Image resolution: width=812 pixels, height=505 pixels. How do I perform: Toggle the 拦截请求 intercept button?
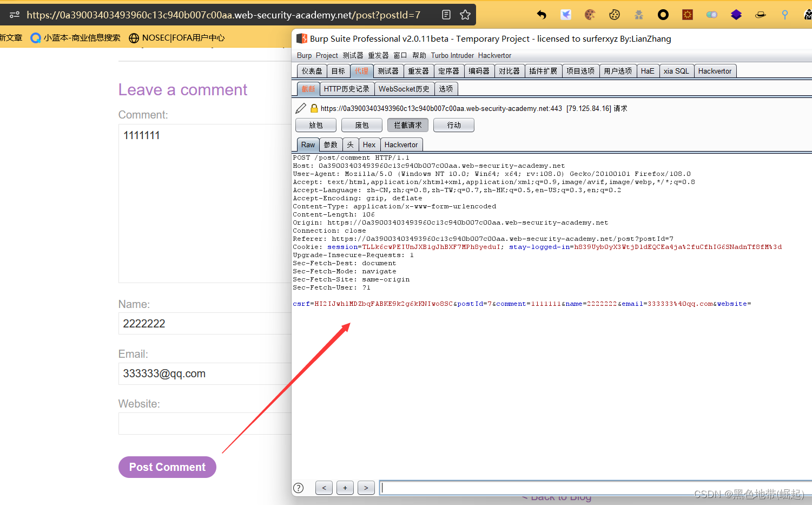click(x=408, y=125)
